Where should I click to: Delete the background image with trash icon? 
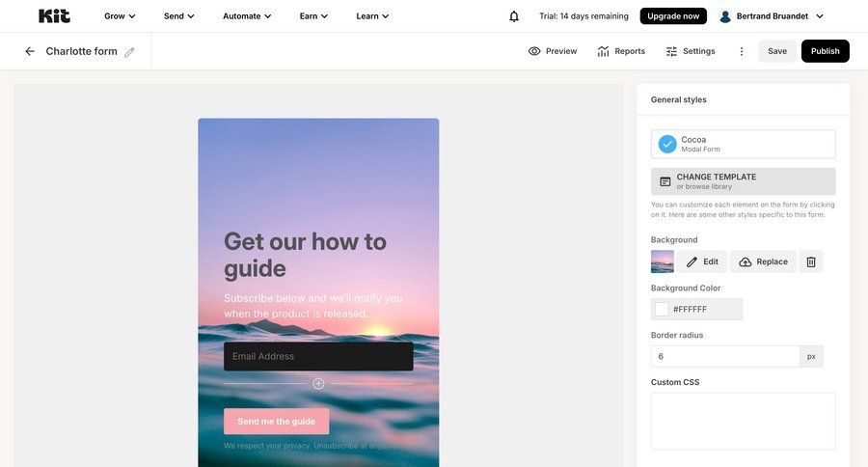click(811, 261)
